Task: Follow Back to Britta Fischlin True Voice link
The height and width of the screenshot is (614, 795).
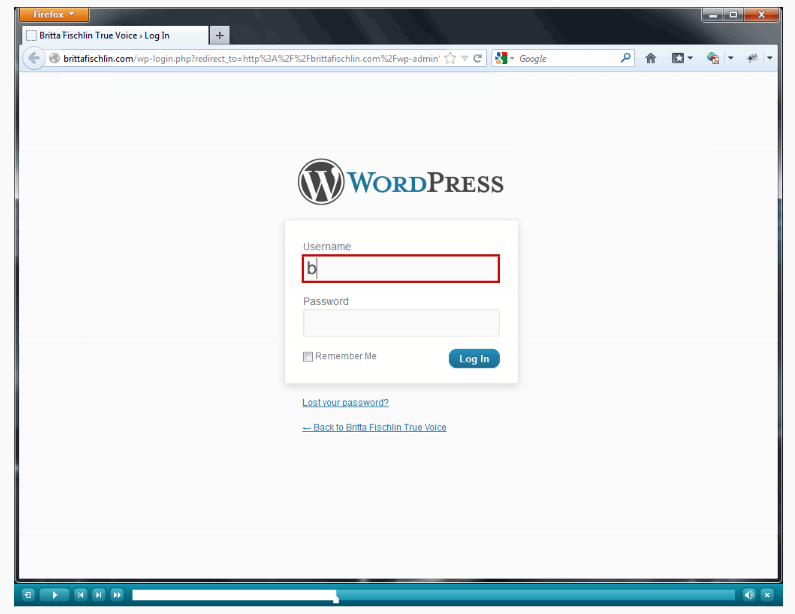Action: pyautogui.click(x=374, y=427)
